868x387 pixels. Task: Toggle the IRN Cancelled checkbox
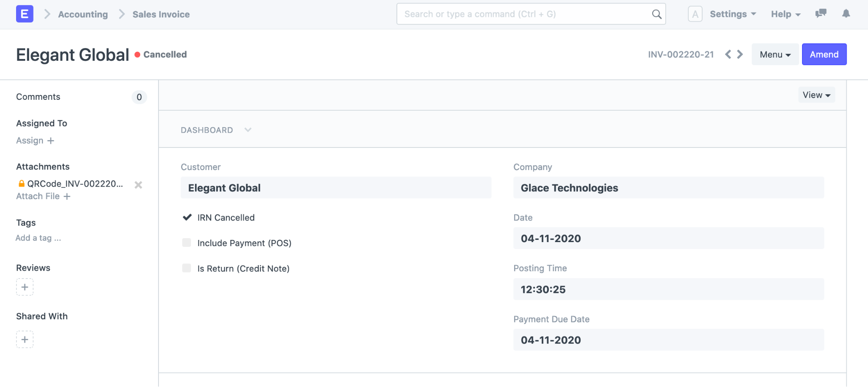(x=187, y=217)
